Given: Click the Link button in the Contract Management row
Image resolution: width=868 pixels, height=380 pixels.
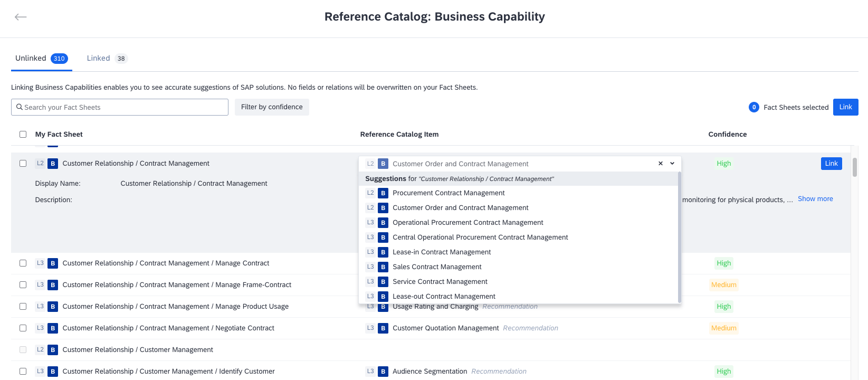Looking at the screenshot, I should coord(832,164).
